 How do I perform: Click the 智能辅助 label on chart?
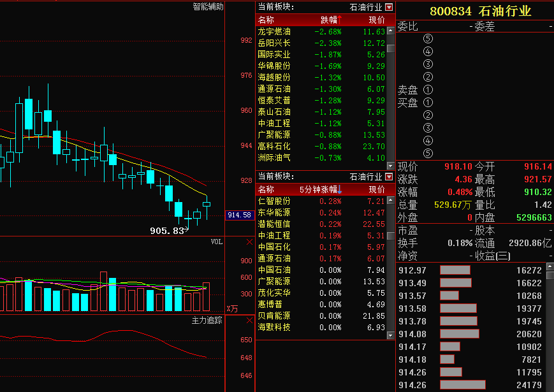(208, 7)
